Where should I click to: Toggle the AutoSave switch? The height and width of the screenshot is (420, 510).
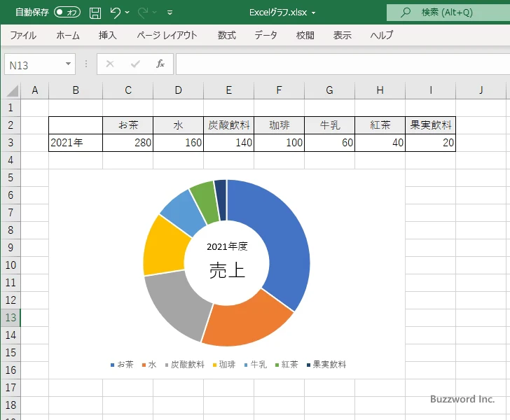[x=67, y=13]
